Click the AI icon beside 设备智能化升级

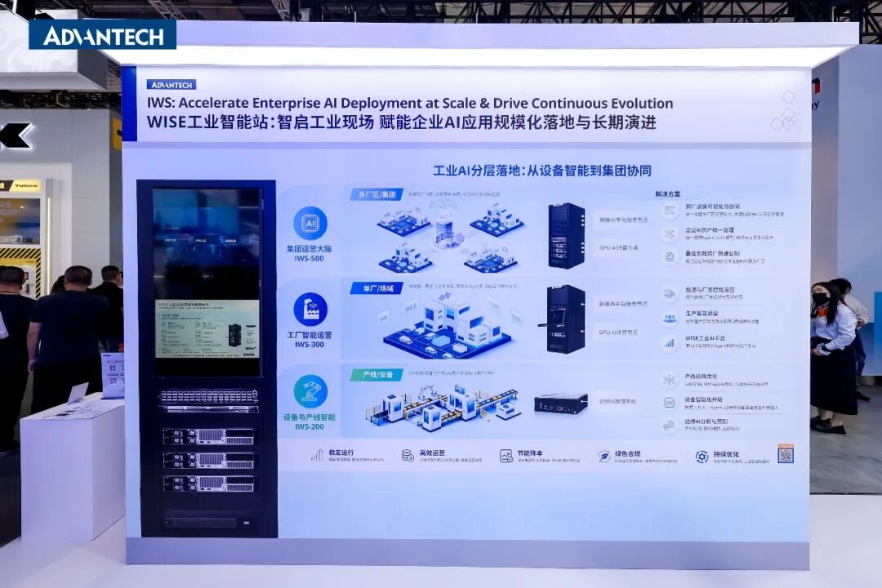click(670, 403)
